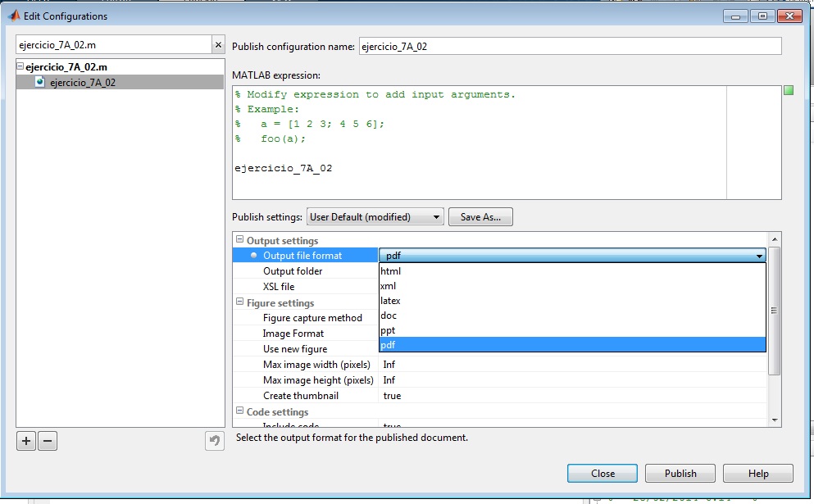Collapse the Figure settings section
814x504 pixels.
click(240, 302)
